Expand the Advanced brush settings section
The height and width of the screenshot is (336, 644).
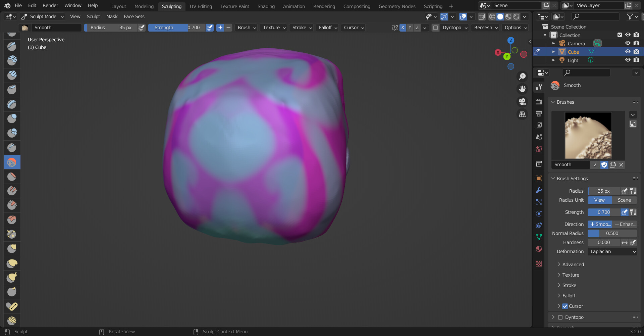tap(573, 265)
